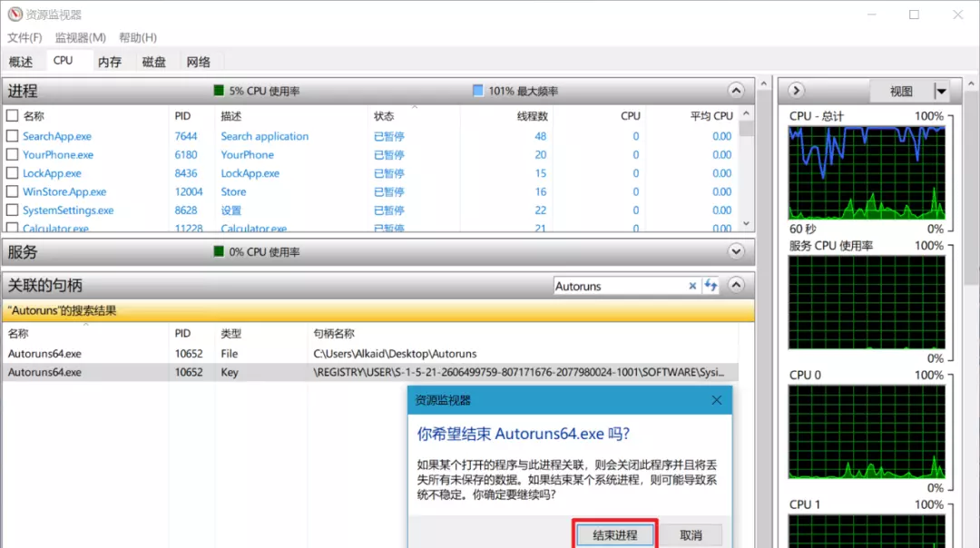Click the YourPhone.exe process name
Image resolution: width=980 pixels, height=548 pixels.
58,154
